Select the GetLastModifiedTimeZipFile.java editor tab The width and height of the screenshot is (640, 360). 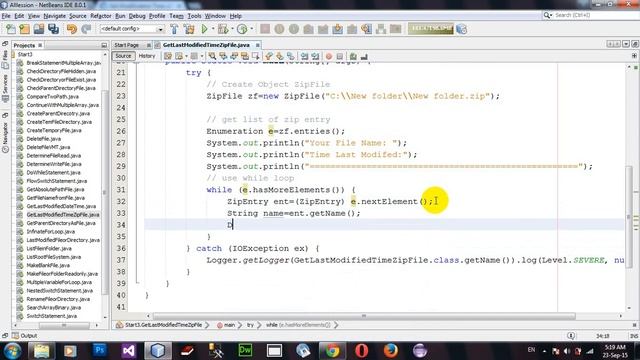206,45
